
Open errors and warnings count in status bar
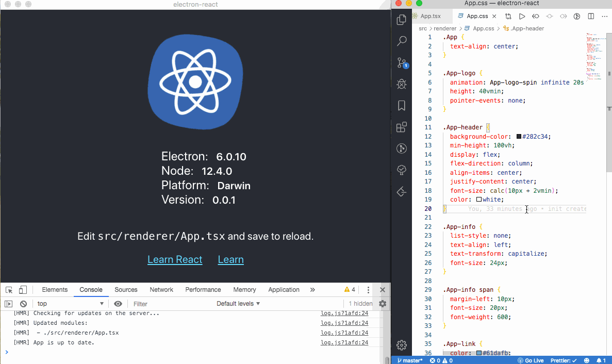pos(441,360)
